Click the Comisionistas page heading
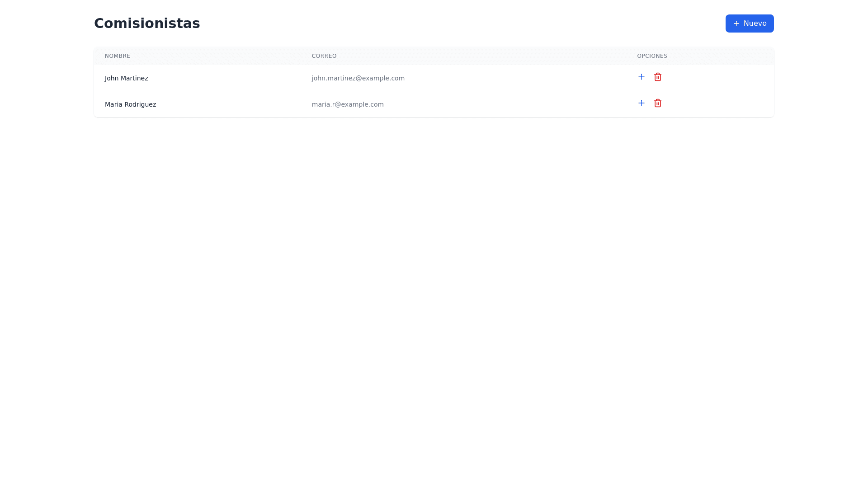 click(147, 23)
